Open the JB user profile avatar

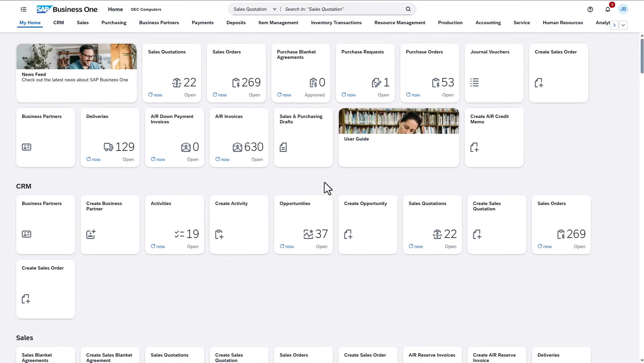pos(623,9)
